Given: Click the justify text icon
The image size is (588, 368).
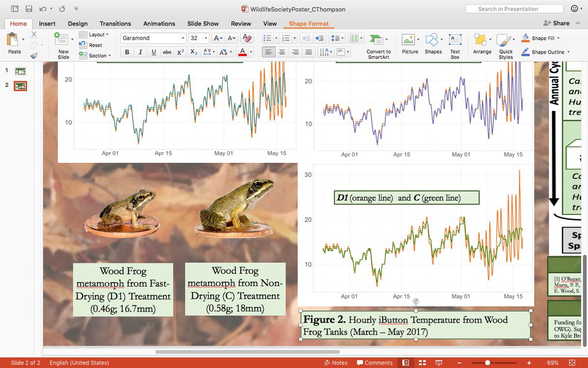Looking at the screenshot, I should click(308, 52).
